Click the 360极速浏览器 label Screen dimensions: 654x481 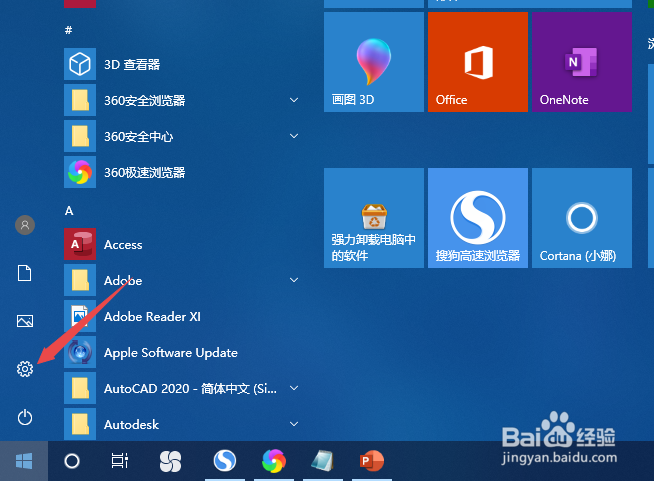(x=144, y=173)
